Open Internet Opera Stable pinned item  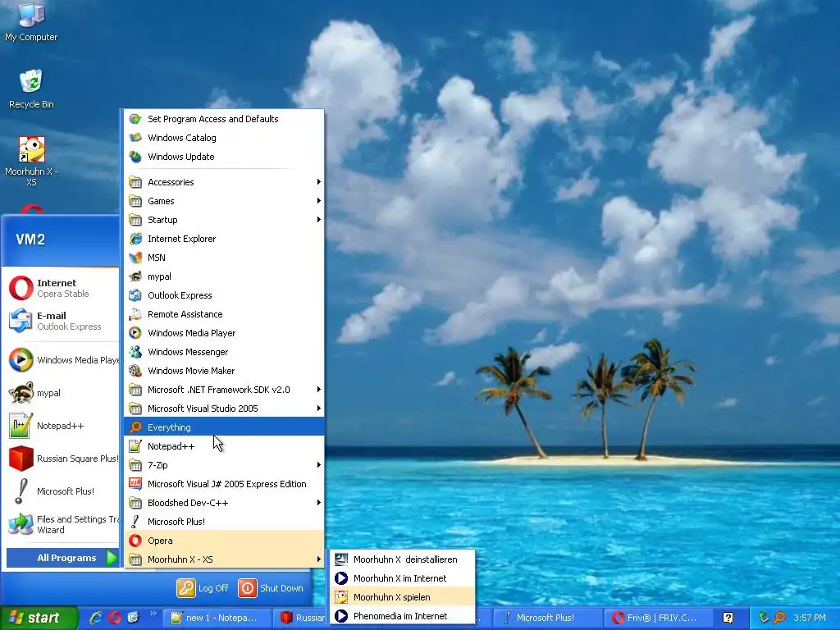point(62,288)
